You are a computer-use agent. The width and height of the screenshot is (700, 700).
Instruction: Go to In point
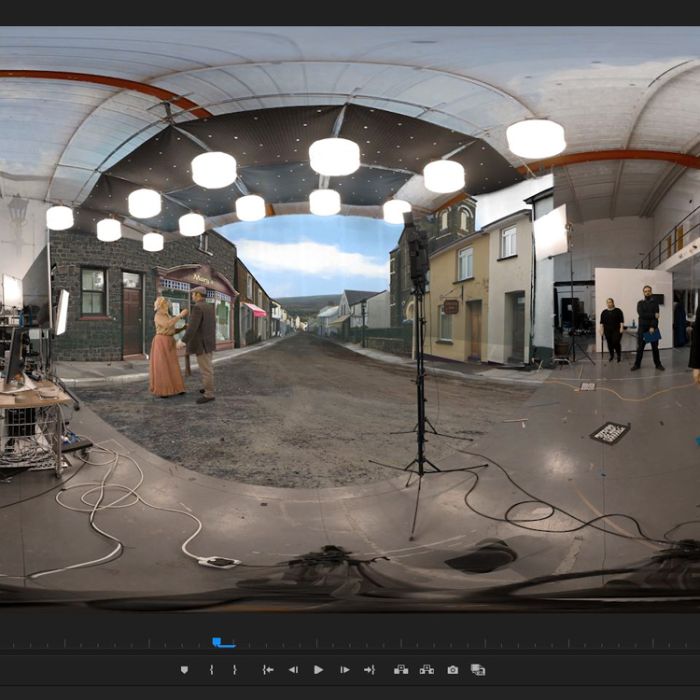click(x=268, y=670)
